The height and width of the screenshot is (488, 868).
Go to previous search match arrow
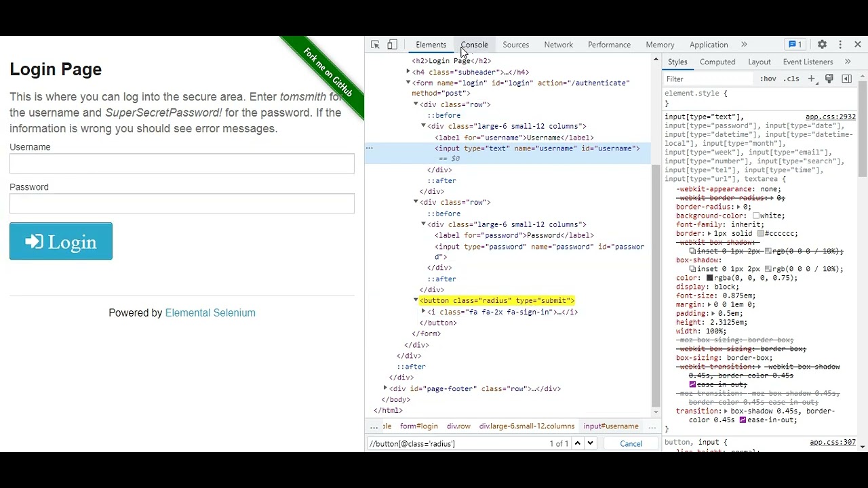(578, 443)
